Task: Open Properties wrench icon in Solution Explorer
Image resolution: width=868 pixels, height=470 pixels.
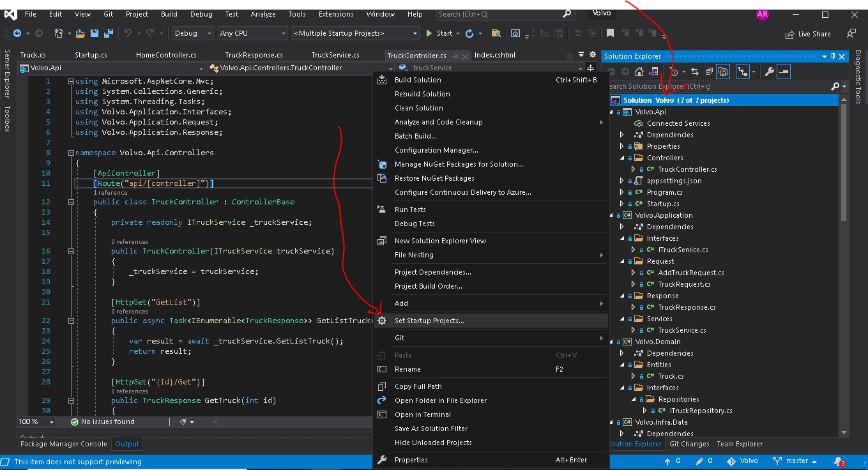Action: pos(769,72)
